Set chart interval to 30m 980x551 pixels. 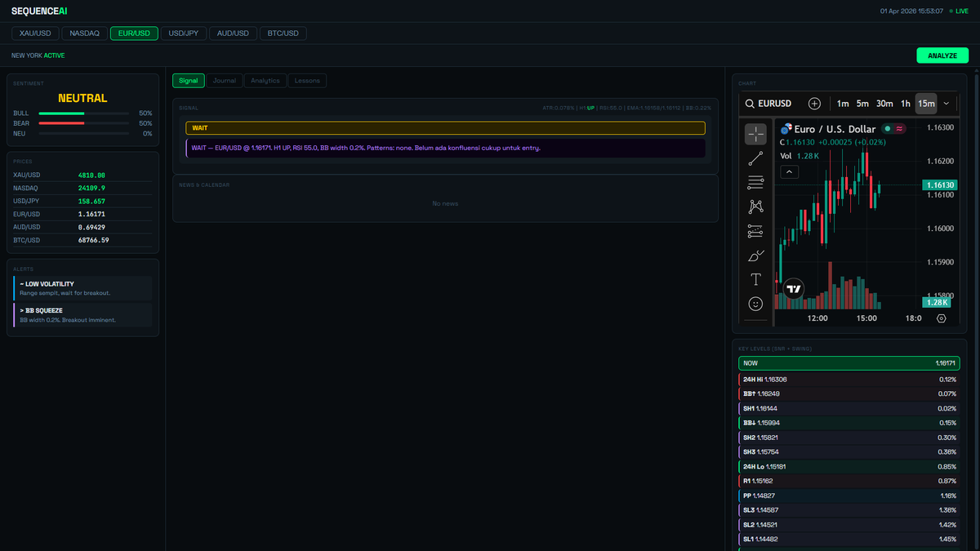click(x=884, y=104)
